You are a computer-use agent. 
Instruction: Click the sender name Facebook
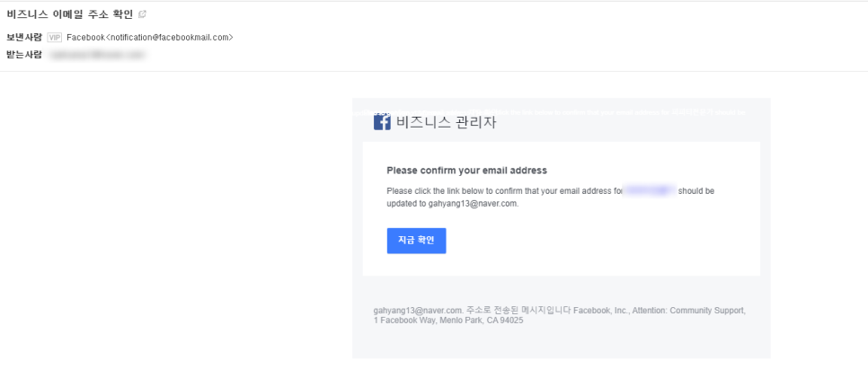85,38
